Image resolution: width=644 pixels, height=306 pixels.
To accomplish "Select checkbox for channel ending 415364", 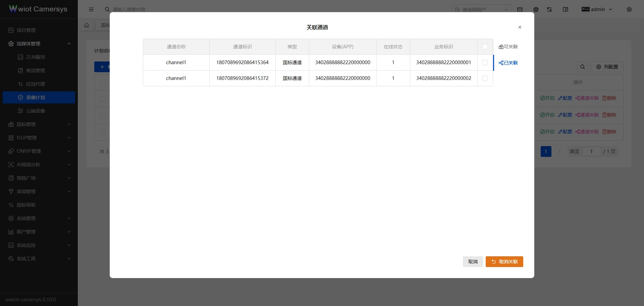I will pos(485,62).
